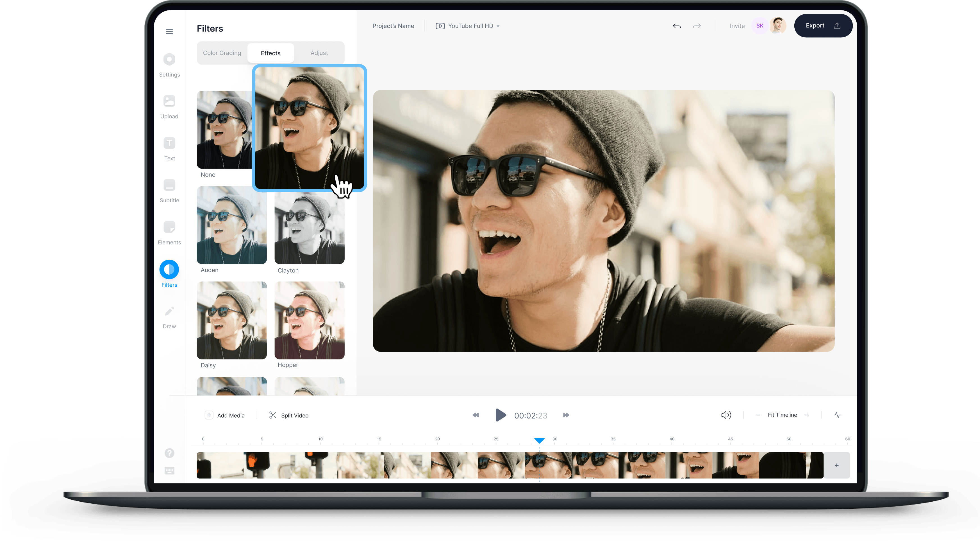Screen dimensions: 980x541
Task: Click the Invite link
Action: click(737, 26)
